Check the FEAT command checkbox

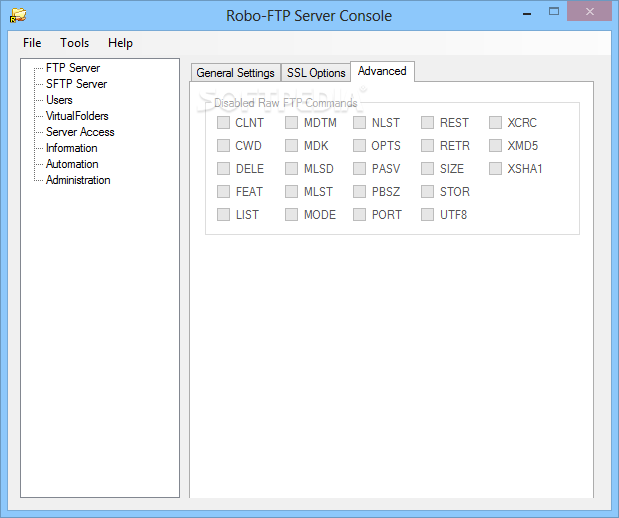coord(223,191)
